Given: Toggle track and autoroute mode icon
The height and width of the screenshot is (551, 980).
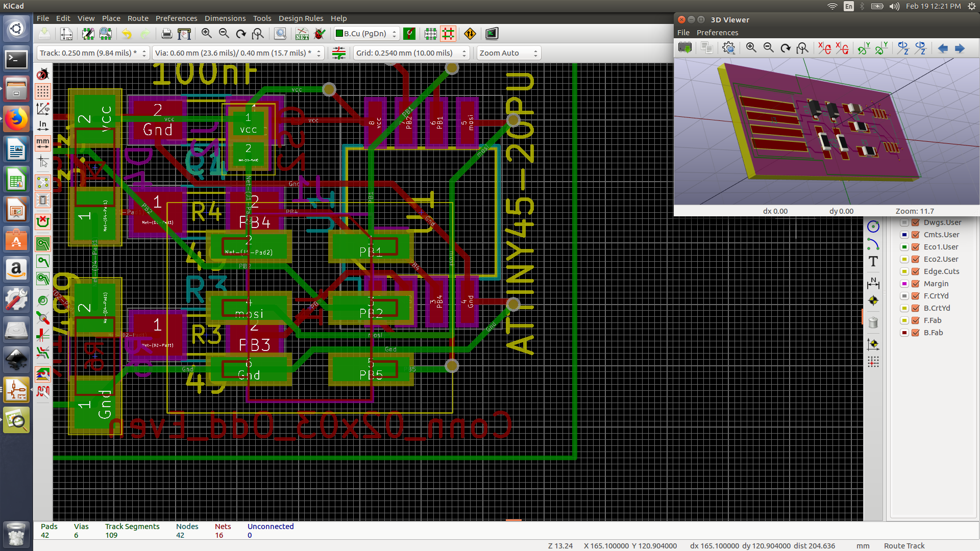Looking at the screenshot, I should pyautogui.click(x=448, y=34).
